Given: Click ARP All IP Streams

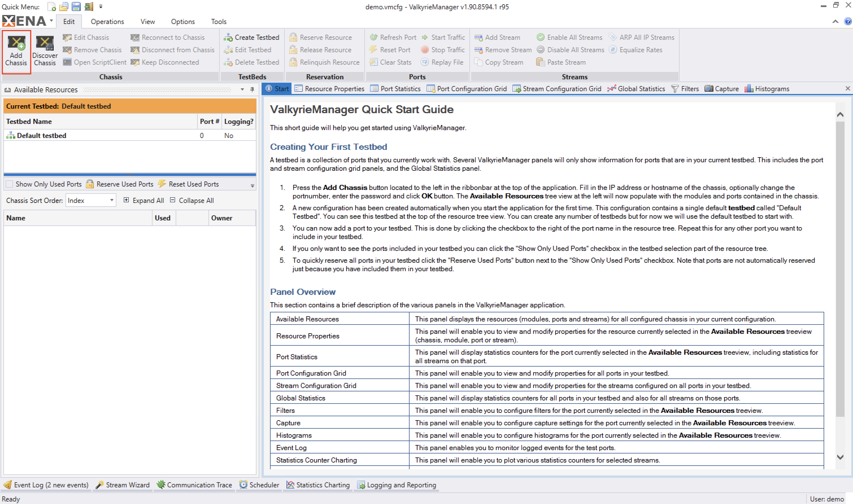Looking at the screenshot, I should pos(641,37).
